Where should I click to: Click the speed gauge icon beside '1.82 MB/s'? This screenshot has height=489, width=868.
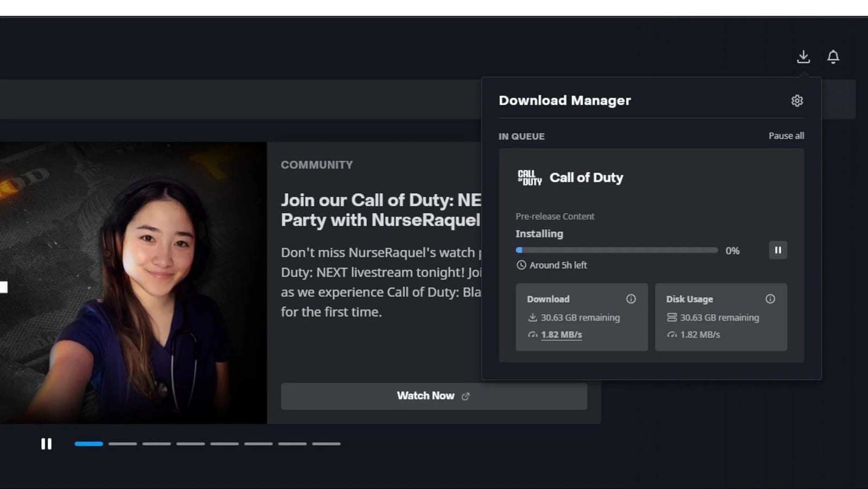(x=532, y=334)
